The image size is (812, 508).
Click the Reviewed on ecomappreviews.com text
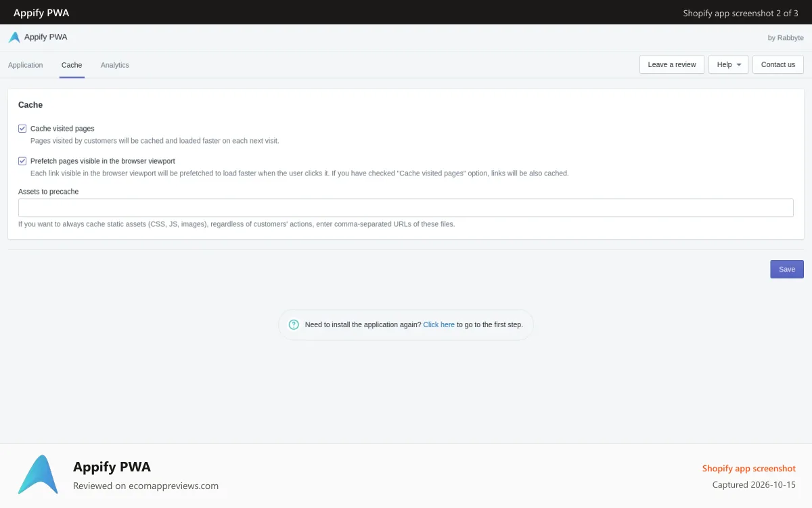click(x=146, y=486)
